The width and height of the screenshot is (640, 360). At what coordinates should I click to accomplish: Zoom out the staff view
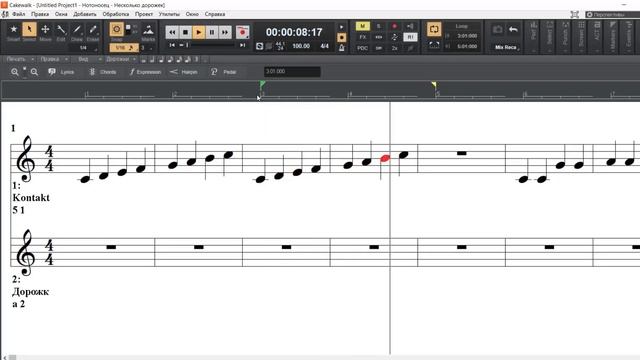(x=34, y=72)
